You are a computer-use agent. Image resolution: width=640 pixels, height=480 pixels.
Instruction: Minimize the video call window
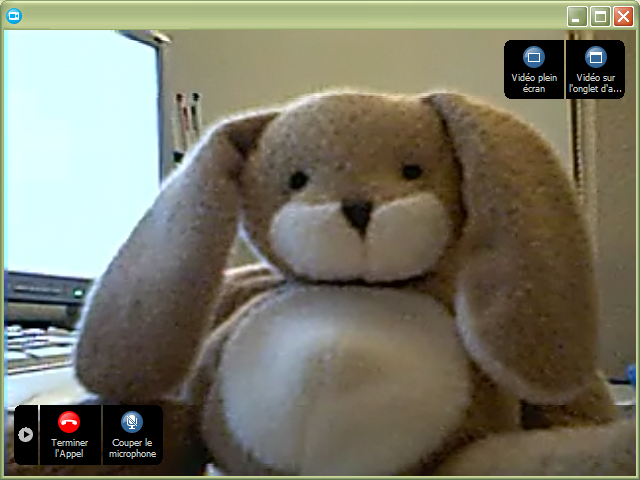pos(577,16)
